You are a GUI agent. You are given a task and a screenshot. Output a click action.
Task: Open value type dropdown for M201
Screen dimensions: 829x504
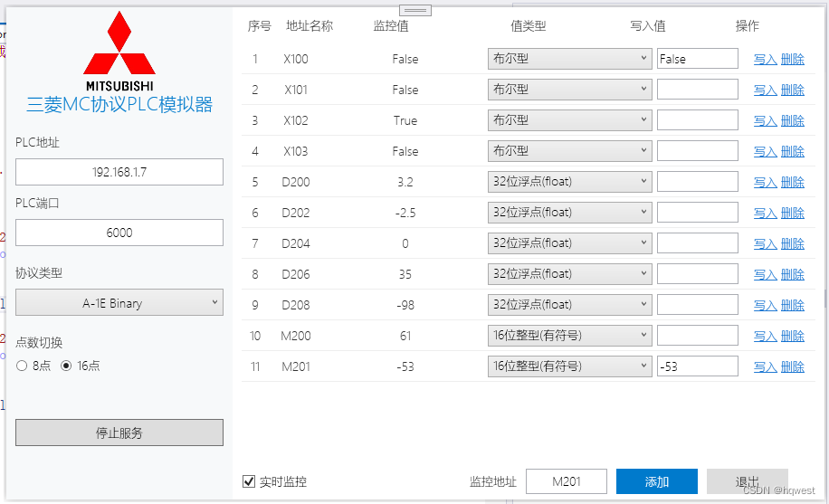tap(569, 366)
